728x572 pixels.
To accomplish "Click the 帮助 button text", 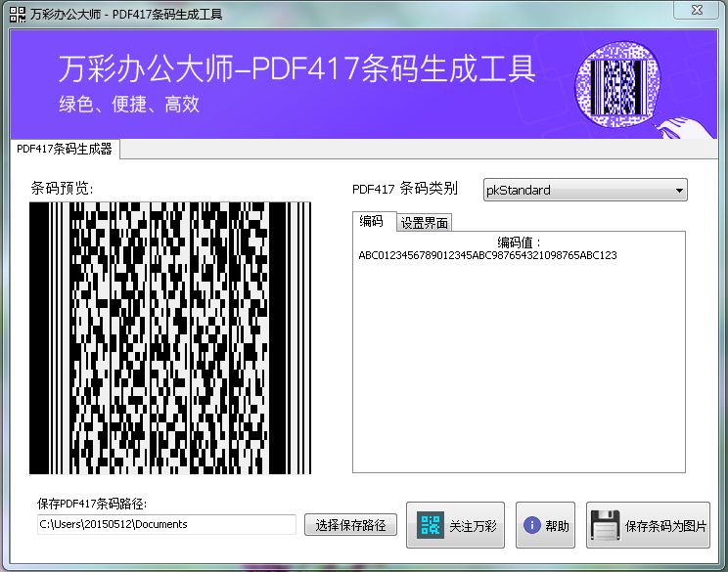I will coord(557,526).
